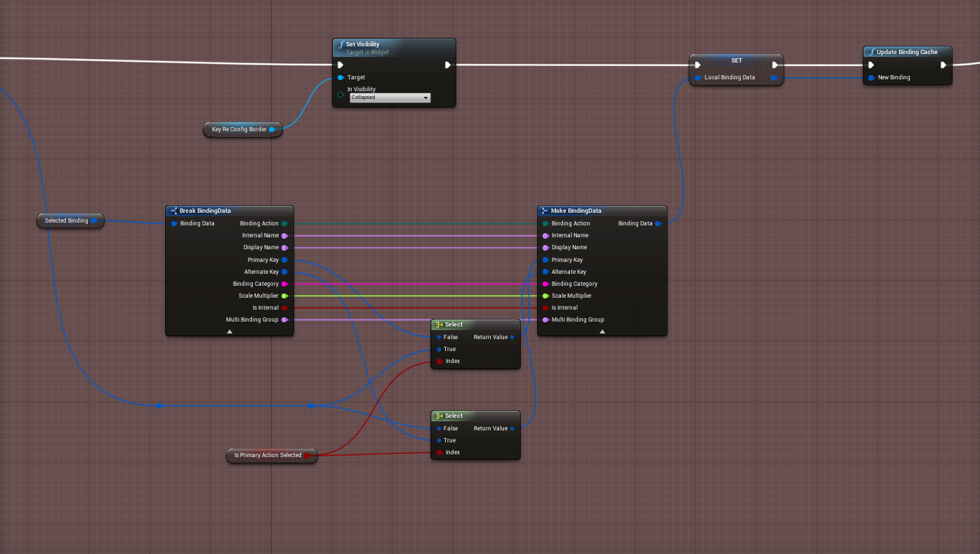Viewport: 980px width, 554px height.
Task: Click the output pin of Selected Binding variable
Action: [94, 220]
